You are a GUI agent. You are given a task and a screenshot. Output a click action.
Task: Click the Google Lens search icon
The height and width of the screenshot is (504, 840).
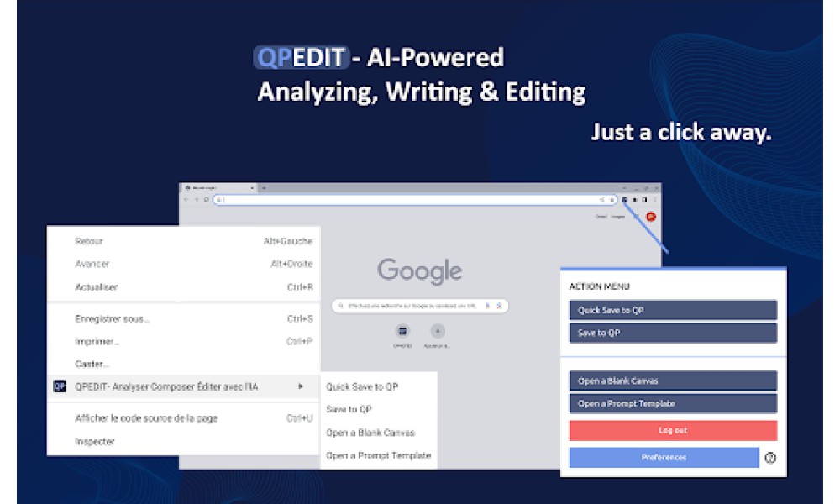(499, 306)
